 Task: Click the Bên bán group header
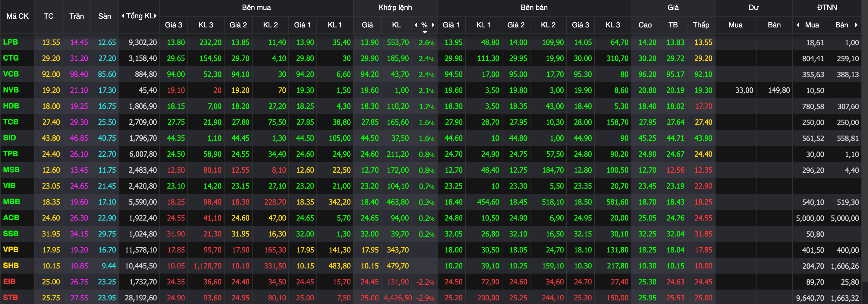pos(534,8)
